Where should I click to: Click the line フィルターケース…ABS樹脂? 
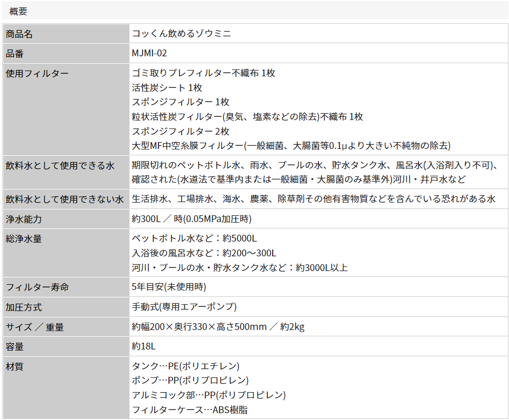(189, 410)
